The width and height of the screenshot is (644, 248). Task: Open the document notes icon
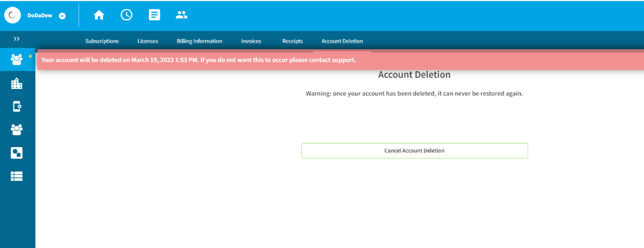pyautogui.click(x=154, y=15)
